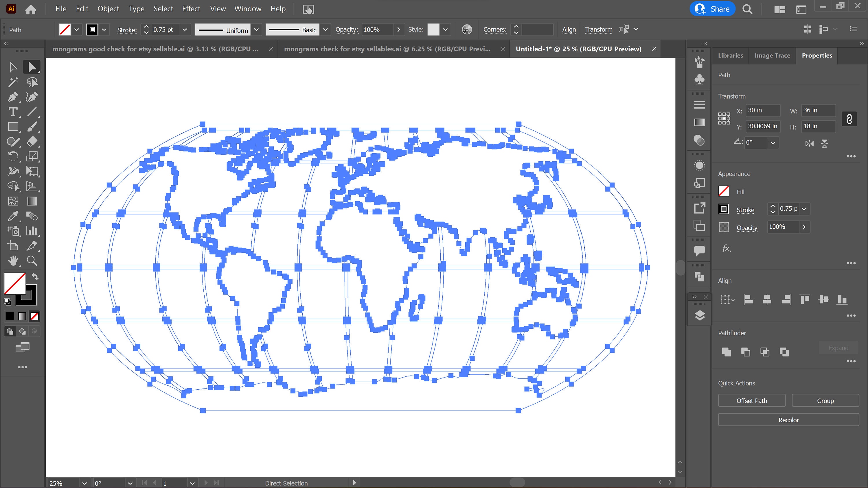This screenshot has height=488, width=868.
Task: Select the Zoom tool
Action: coord(32,260)
